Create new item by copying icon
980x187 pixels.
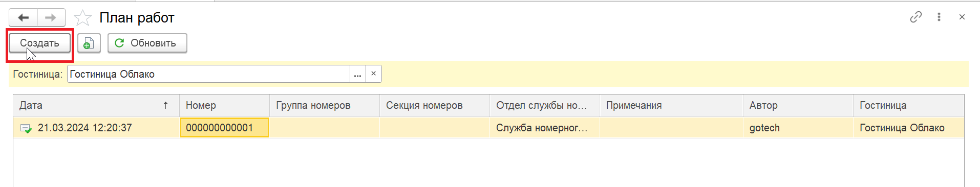click(89, 43)
